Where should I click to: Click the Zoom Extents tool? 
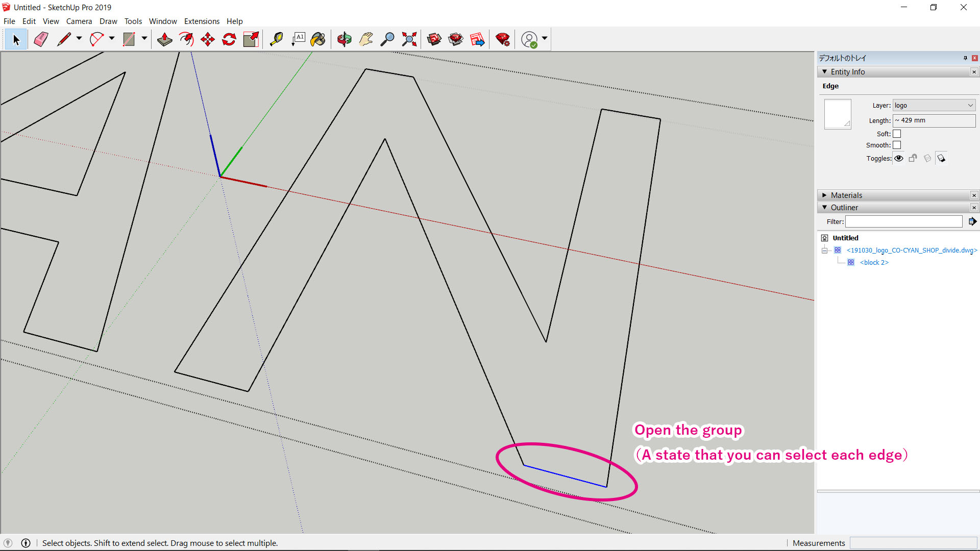pos(409,39)
